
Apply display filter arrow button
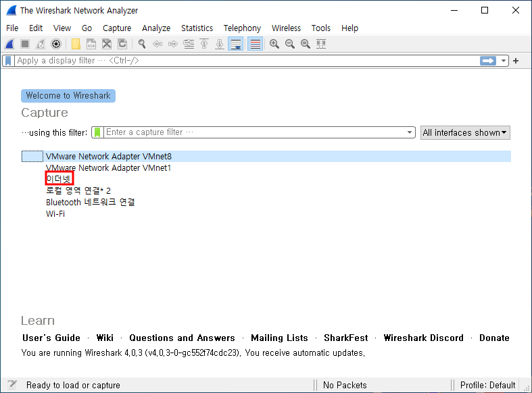click(488, 61)
